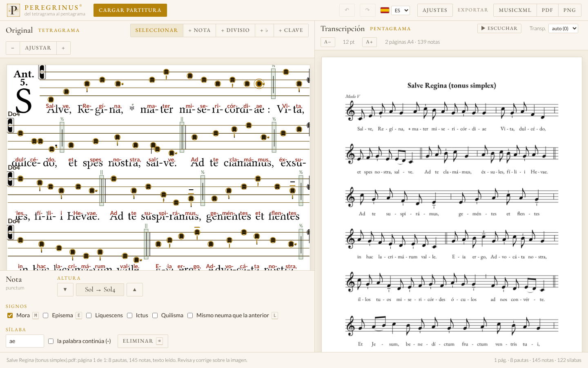The width and height of the screenshot is (588, 368).
Task: Click the Spanish flag icon
Action: tap(385, 10)
